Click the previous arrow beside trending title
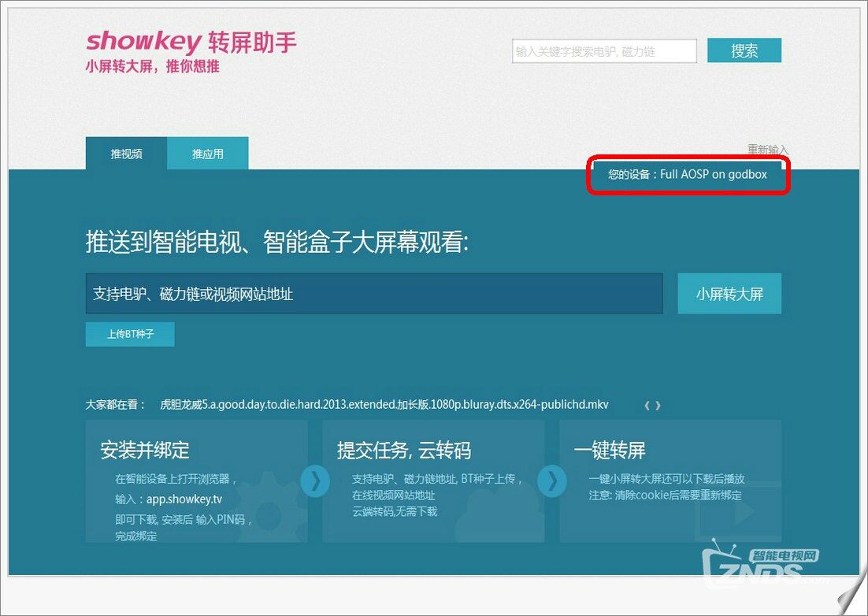Viewport: 868px width, 616px height. pos(647,406)
